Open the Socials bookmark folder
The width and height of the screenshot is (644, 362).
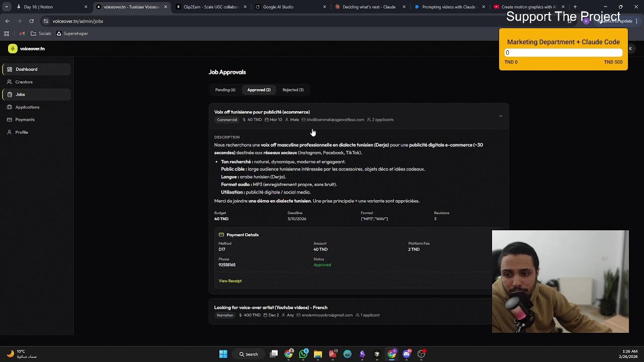(x=41, y=34)
